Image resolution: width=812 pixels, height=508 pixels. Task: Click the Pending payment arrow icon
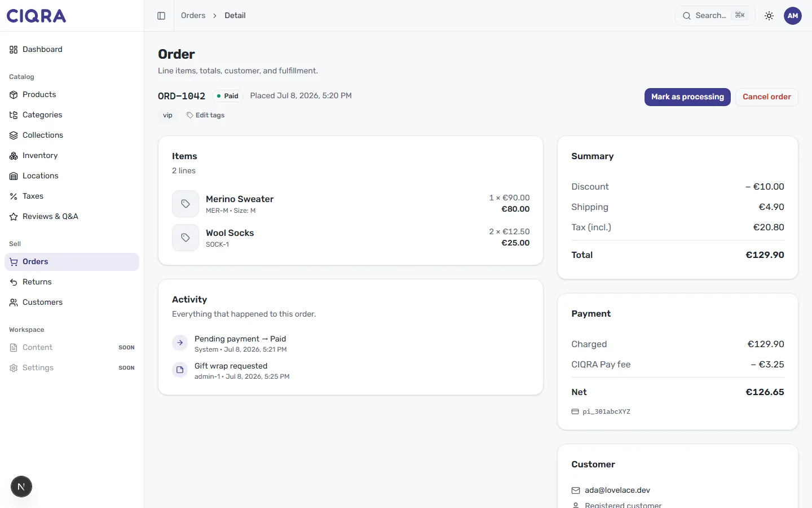click(x=180, y=343)
